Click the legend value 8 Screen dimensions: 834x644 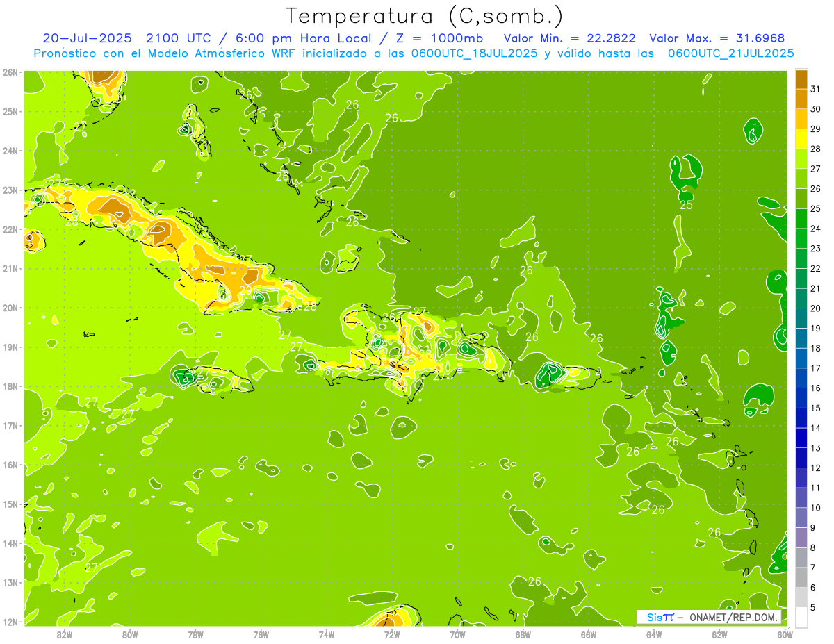point(812,547)
